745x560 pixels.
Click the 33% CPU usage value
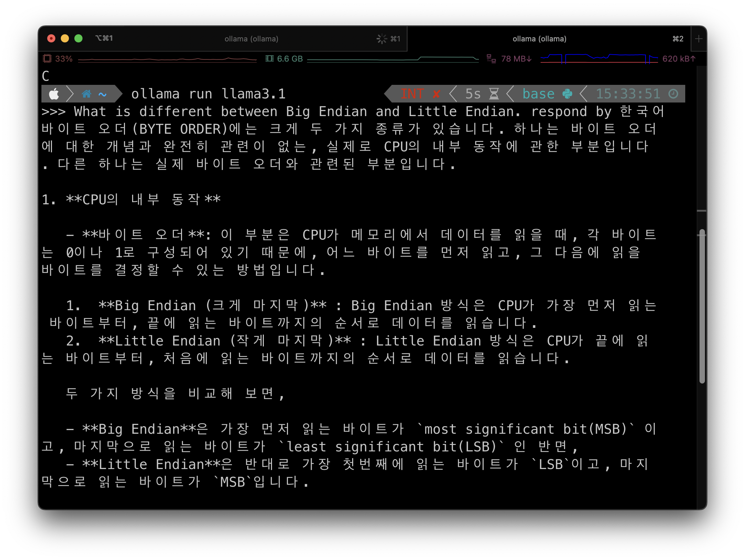[64, 59]
